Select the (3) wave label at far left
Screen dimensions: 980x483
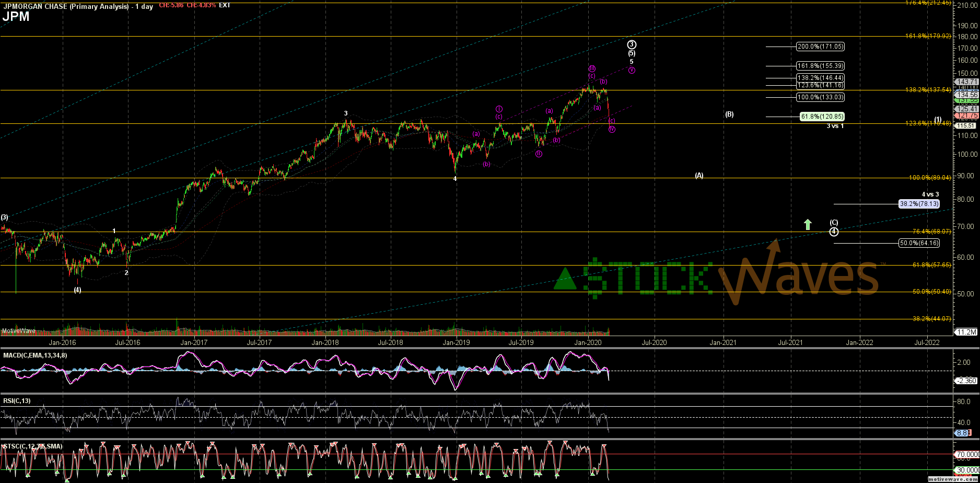[x=4, y=217]
